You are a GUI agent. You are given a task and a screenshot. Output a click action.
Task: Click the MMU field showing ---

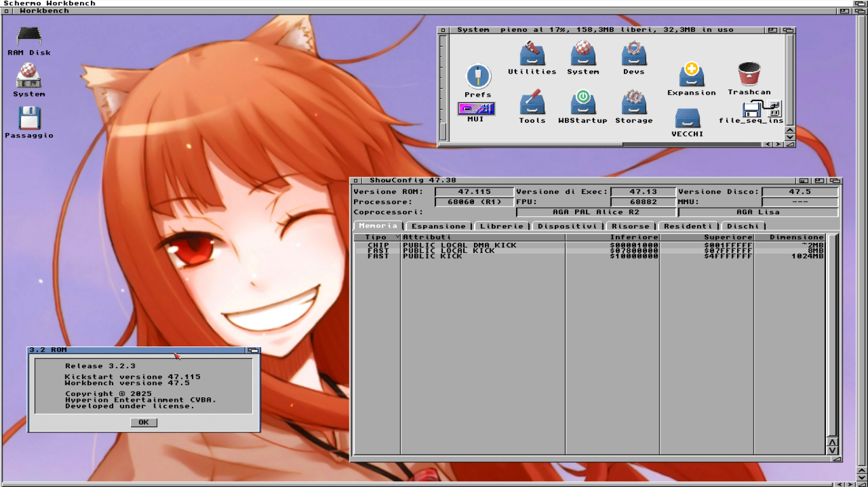(800, 202)
